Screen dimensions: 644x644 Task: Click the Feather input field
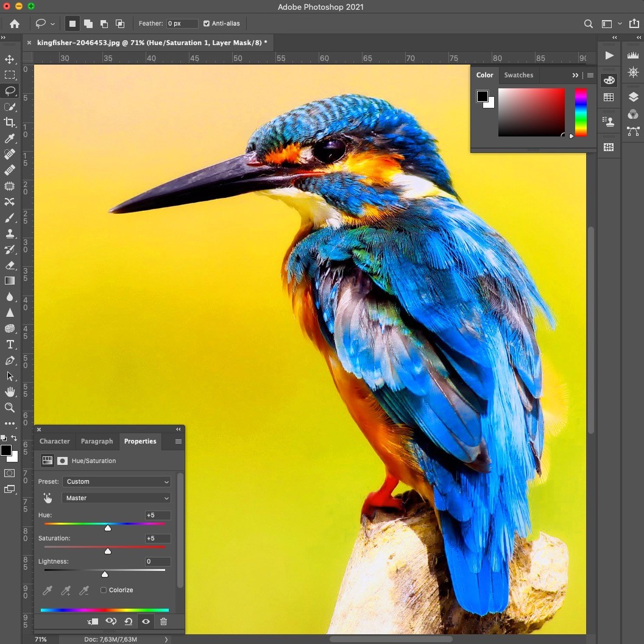click(182, 23)
